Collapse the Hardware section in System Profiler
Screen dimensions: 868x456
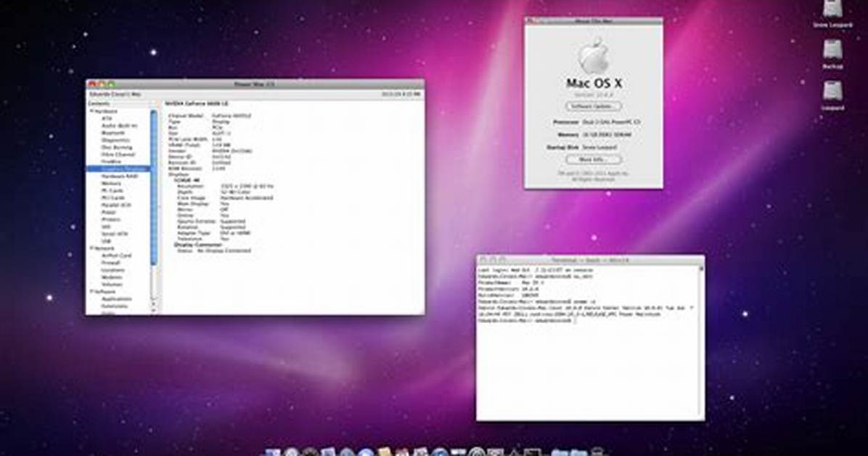(92, 111)
